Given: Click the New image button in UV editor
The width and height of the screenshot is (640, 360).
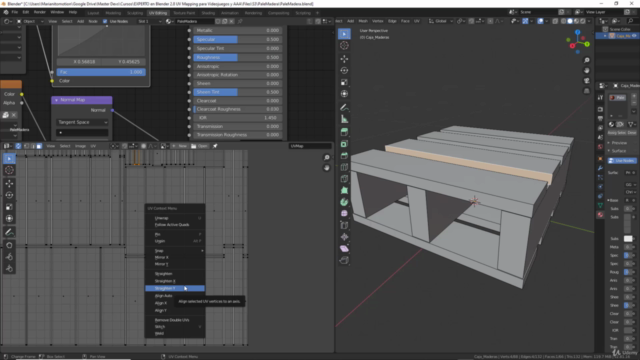Looking at the screenshot, I should [179, 146].
